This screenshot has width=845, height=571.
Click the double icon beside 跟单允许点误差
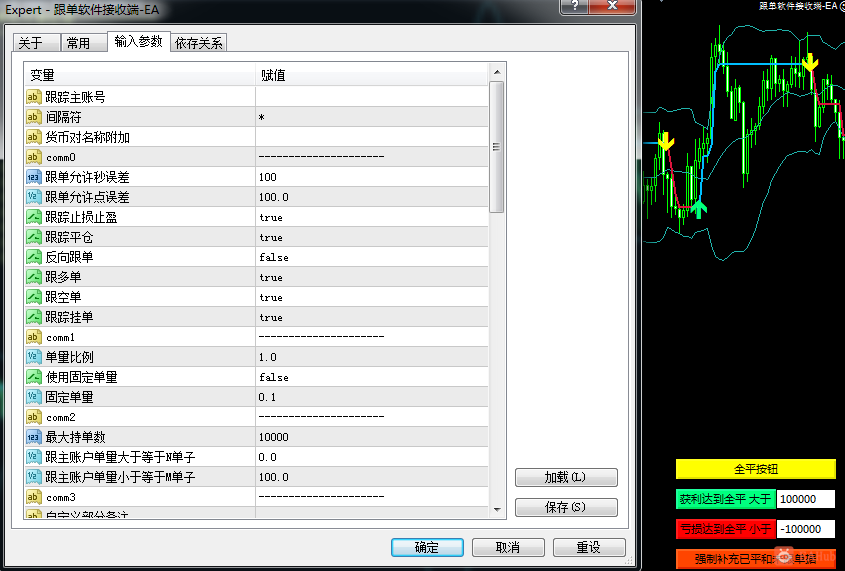[34, 197]
